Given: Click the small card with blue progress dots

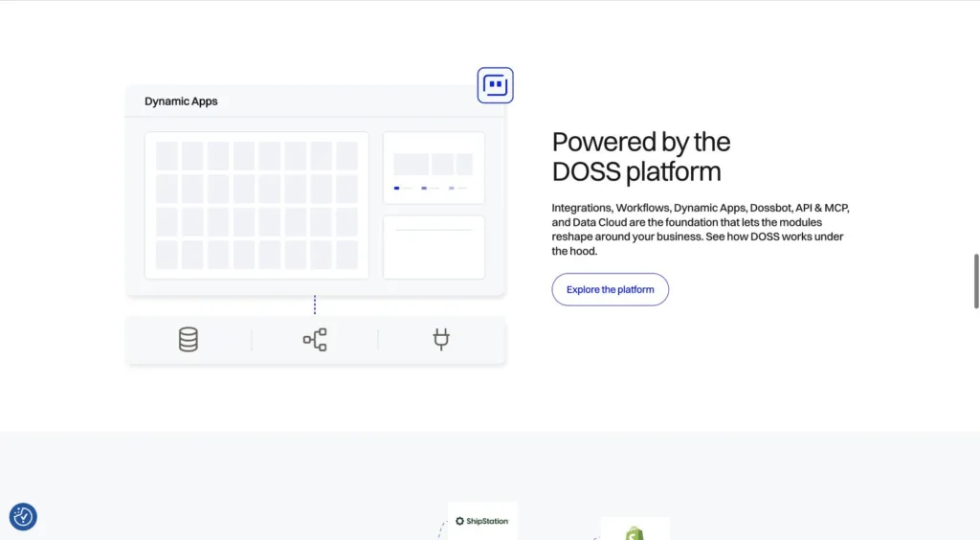Looking at the screenshot, I should point(434,168).
